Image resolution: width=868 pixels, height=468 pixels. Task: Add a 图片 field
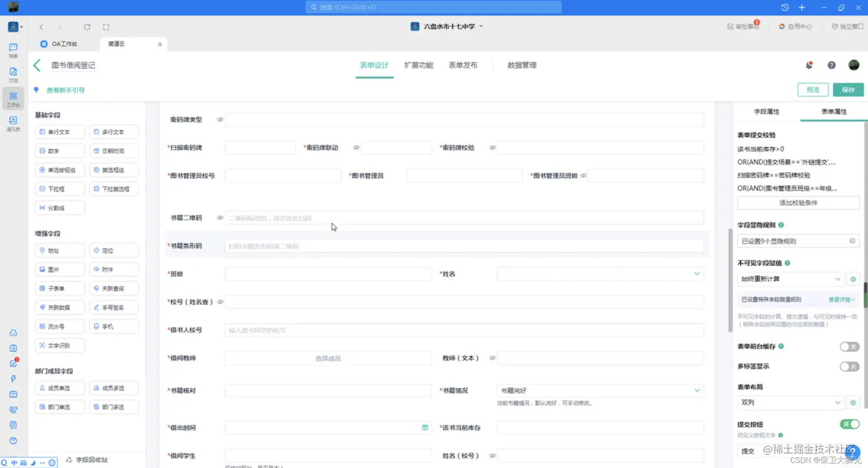click(x=60, y=270)
